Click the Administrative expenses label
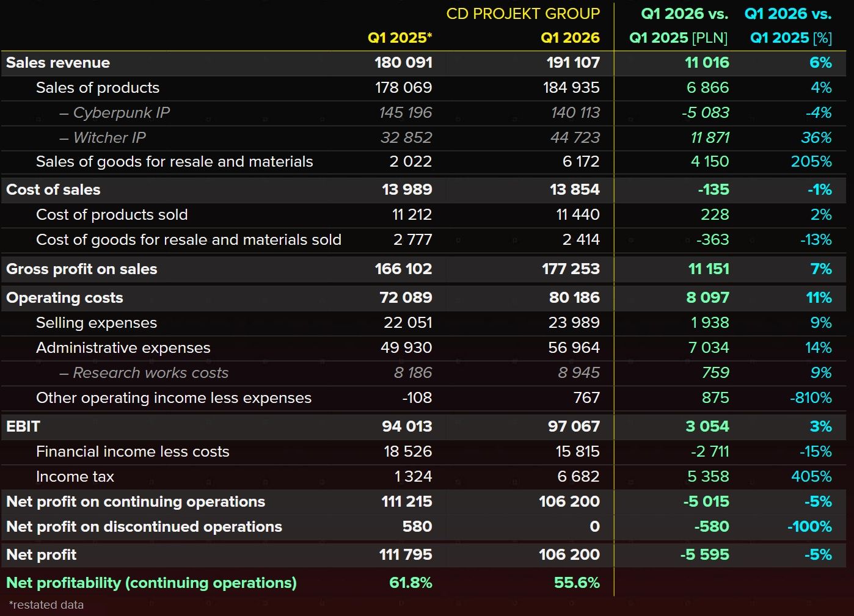The width and height of the screenshot is (854, 616). pyautogui.click(x=123, y=348)
